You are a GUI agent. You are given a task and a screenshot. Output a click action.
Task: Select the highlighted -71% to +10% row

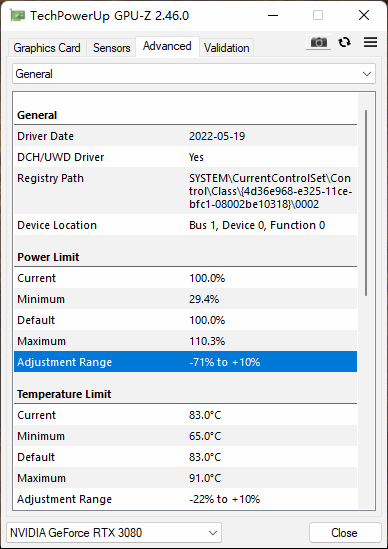(186, 362)
